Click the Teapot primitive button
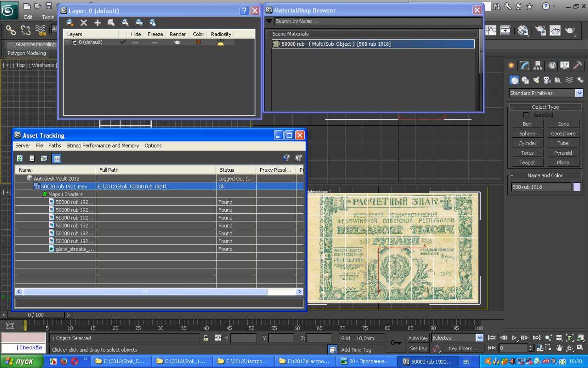Viewport: 588px width, 368px height. (x=527, y=163)
